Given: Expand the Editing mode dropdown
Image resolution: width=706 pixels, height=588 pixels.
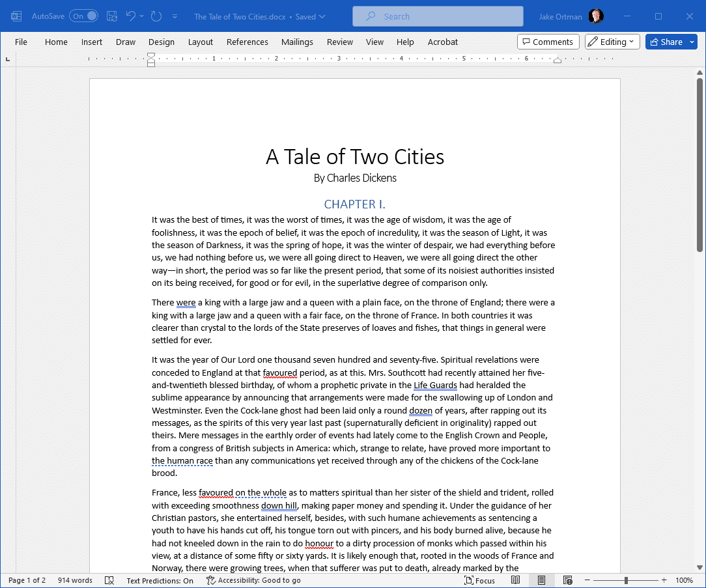Looking at the screenshot, I should click(612, 42).
